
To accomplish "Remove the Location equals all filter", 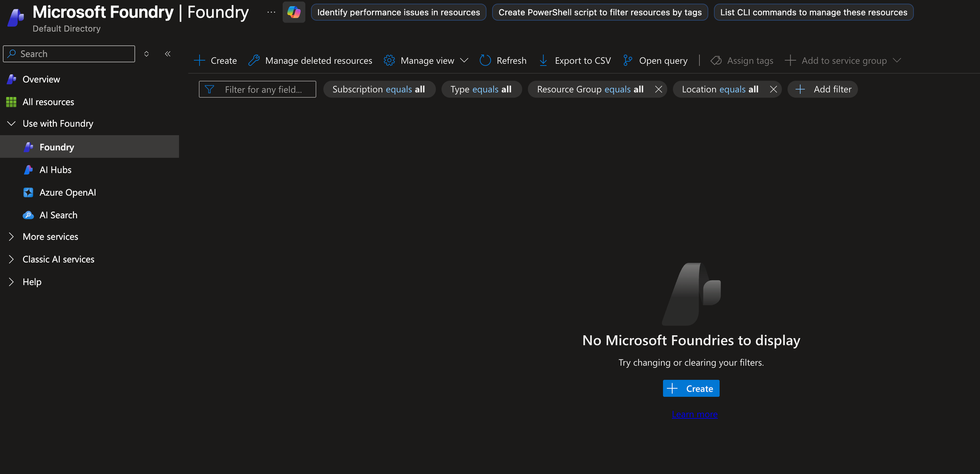I will click(773, 89).
